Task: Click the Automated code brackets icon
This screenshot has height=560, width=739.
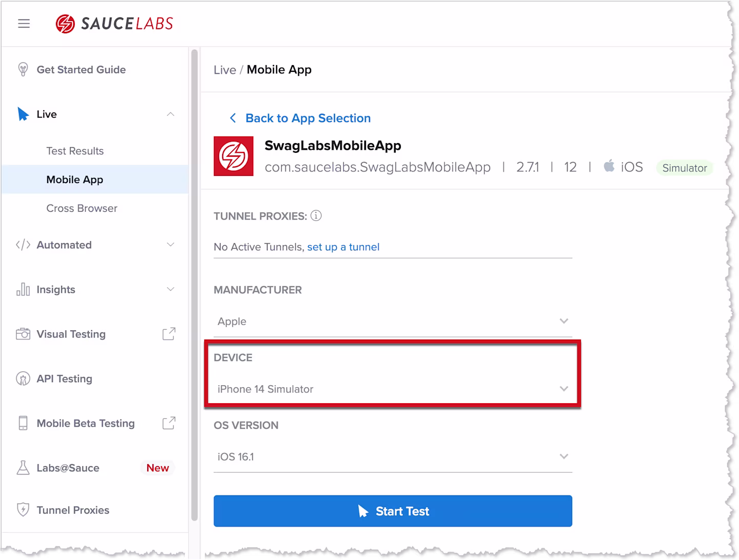Action: tap(23, 245)
